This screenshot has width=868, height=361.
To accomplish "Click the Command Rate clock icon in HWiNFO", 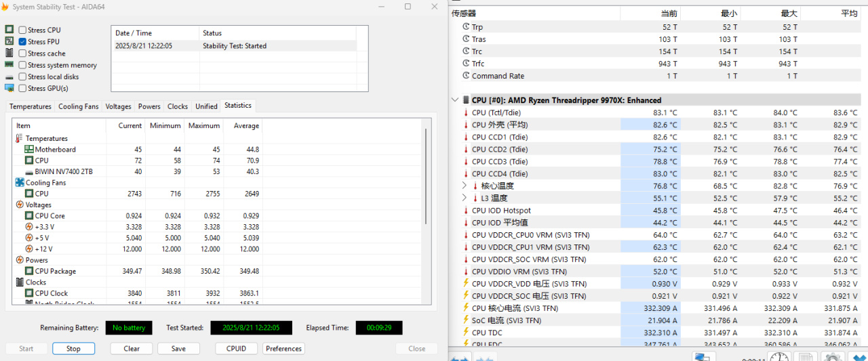I will tap(466, 76).
